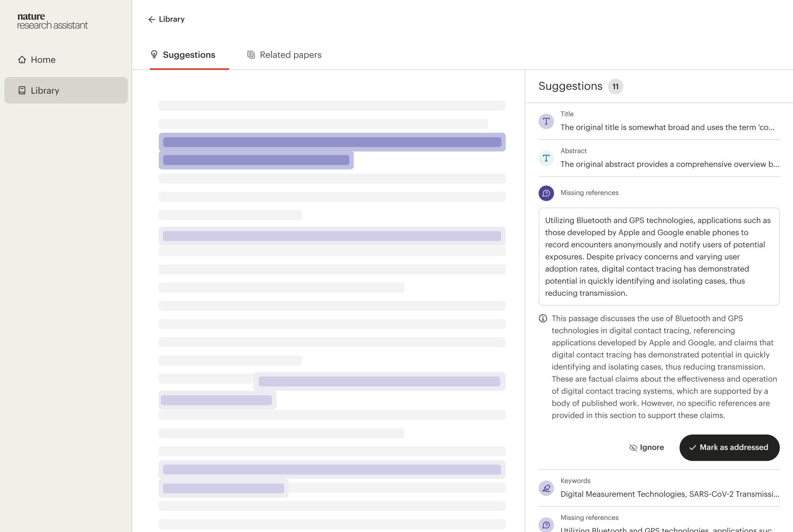Image resolution: width=793 pixels, height=532 pixels.
Task: Collapse the expanded Missing references header
Action: [x=589, y=193]
